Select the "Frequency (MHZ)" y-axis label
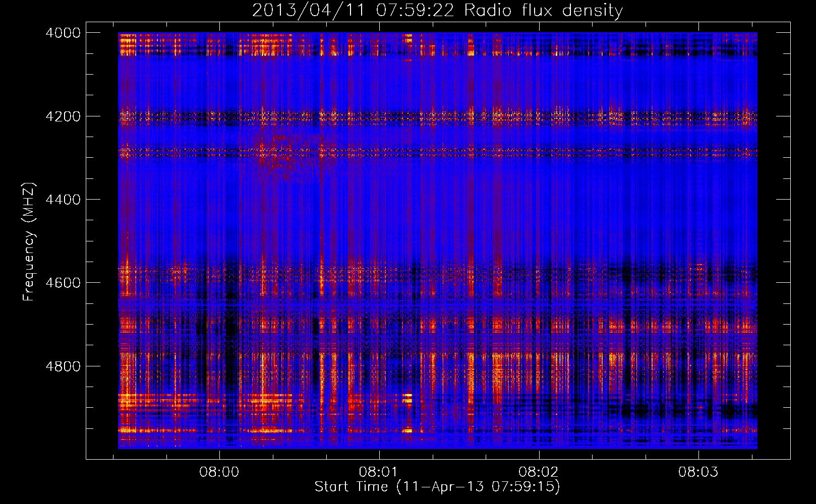Screen dimensions: 816x504 (x=29, y=242)
